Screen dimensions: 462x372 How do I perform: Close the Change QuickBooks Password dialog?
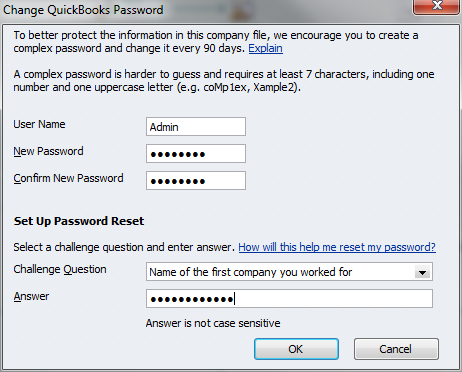437,6
